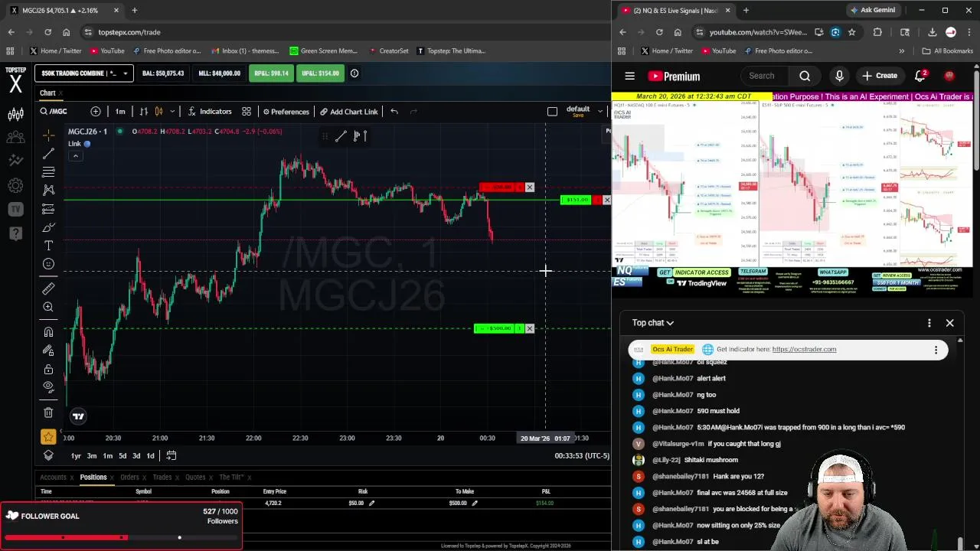Click the blue Link color dot

(x=87, y=144)
